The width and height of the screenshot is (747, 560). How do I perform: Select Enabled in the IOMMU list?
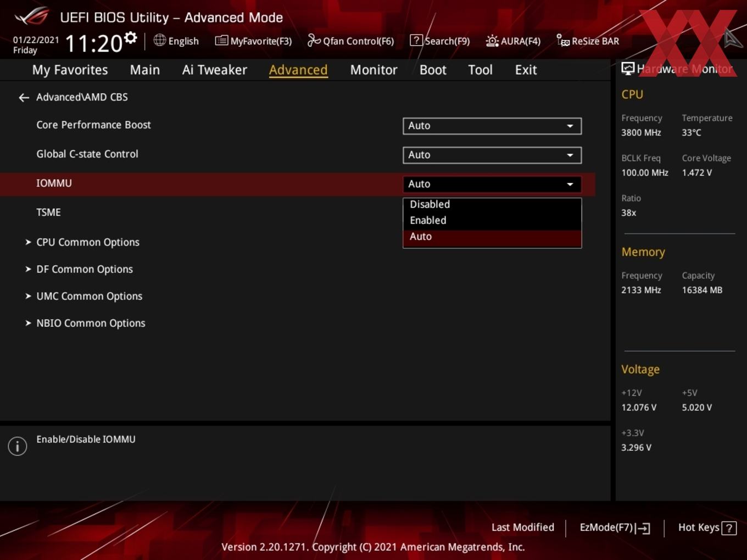[x=492, y=220]
